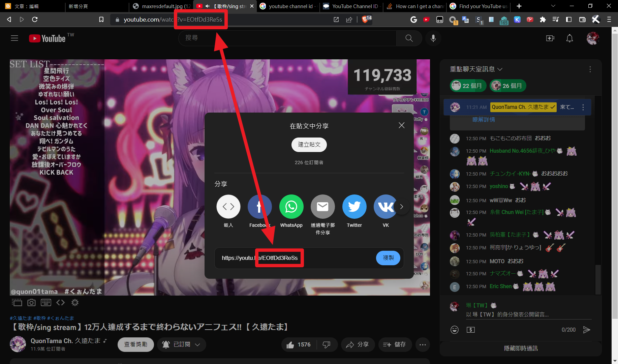
Task: Share via the Twitter icon
Action: coord(354,207)
